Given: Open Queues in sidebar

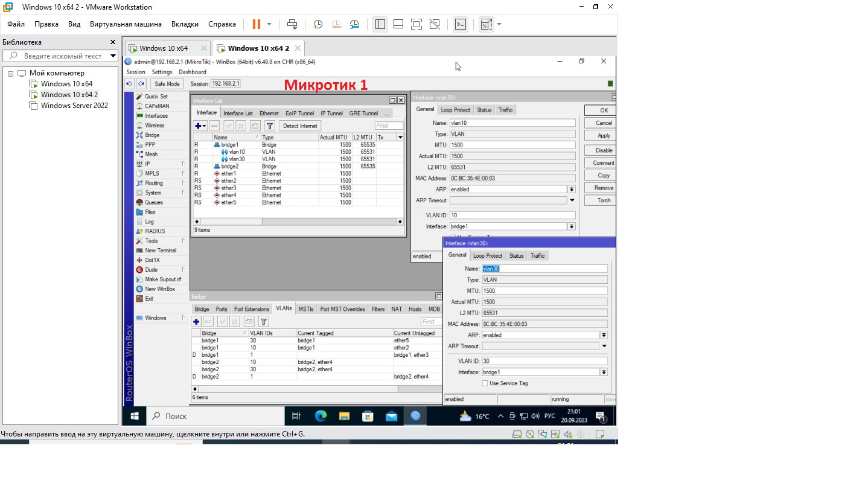Looking at the screenshot, I should point(154,202).
